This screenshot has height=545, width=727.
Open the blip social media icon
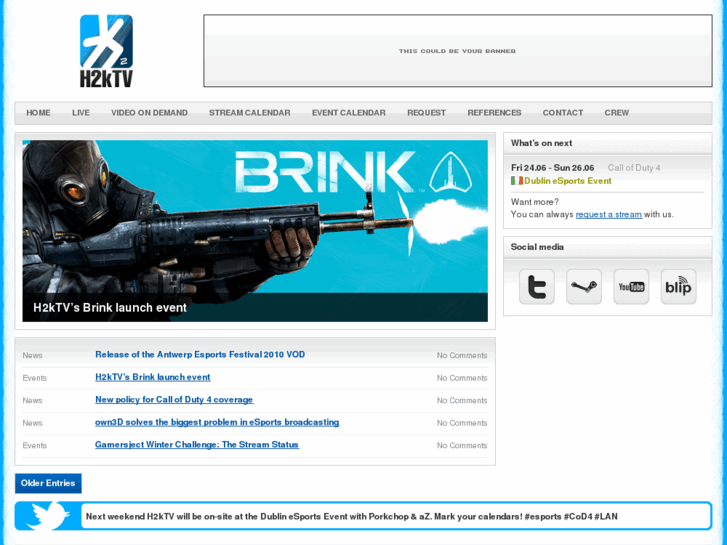coord(678,287)
